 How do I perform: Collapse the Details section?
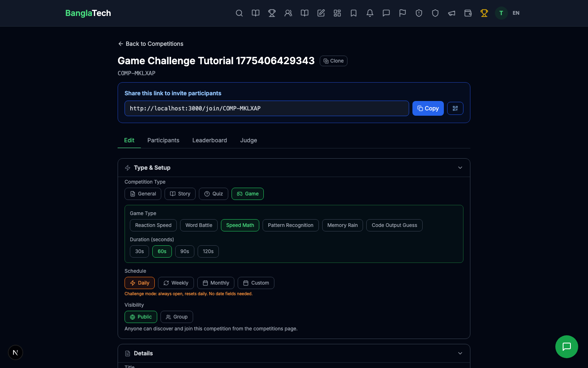point(460,353)
